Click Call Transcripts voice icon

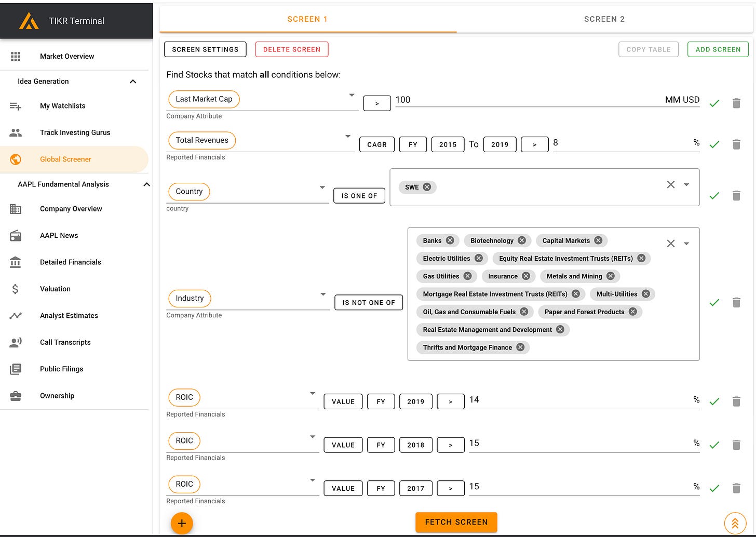coord(16,342)
